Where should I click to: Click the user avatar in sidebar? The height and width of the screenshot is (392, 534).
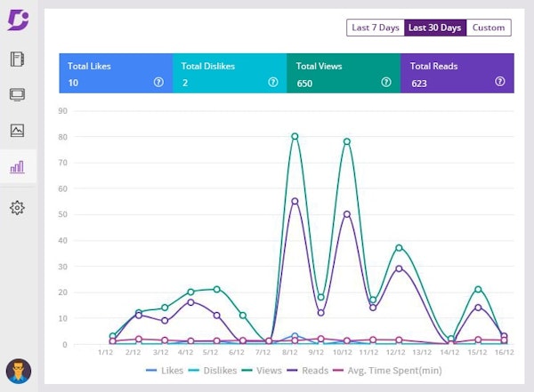pyautogui.click(x=17, y=370)
